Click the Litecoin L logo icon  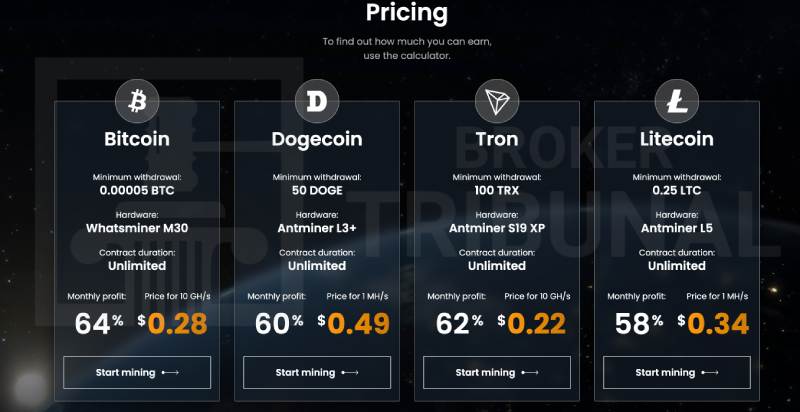tap(677, 101)
